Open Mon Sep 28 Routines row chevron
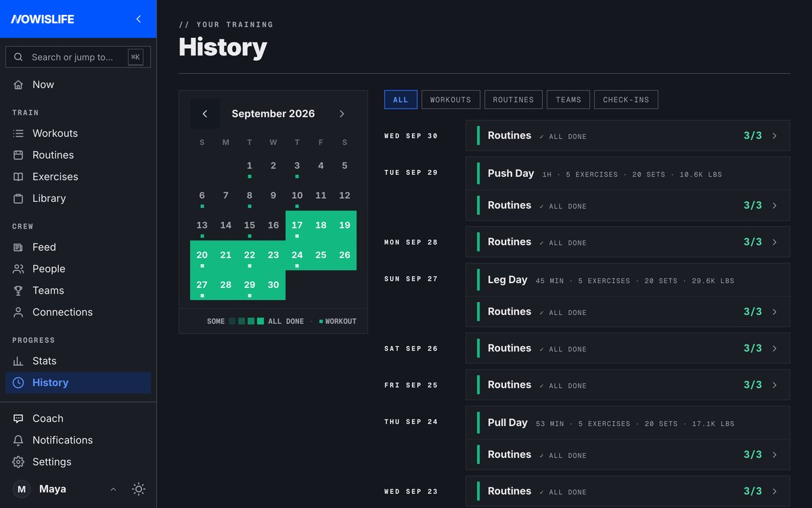This screenshot has width=812, height=508. (x=775, y=242)
